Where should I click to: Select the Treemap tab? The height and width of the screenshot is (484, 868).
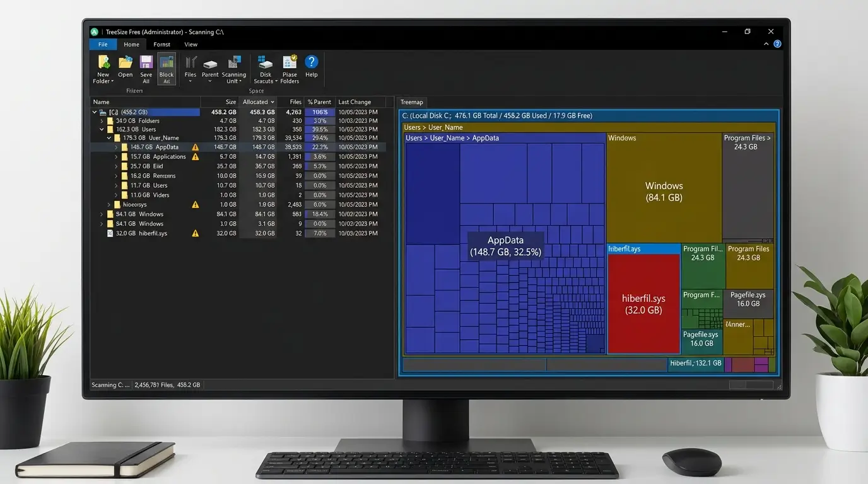412,102
